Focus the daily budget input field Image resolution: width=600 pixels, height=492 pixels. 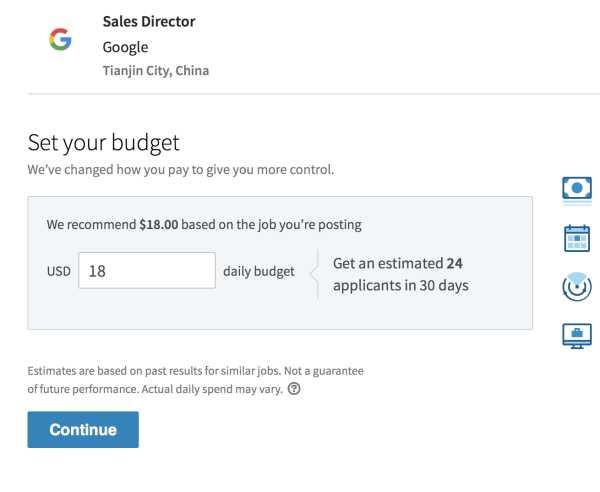click(147, 270)
